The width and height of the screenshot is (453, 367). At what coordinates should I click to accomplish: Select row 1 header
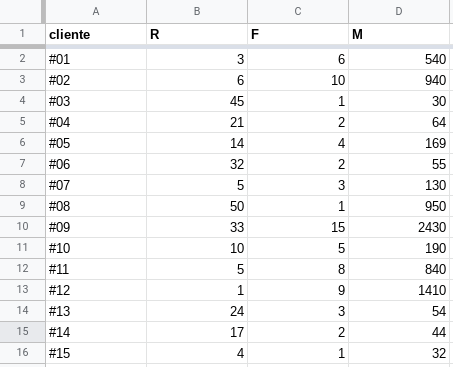(x=22, y=34)
